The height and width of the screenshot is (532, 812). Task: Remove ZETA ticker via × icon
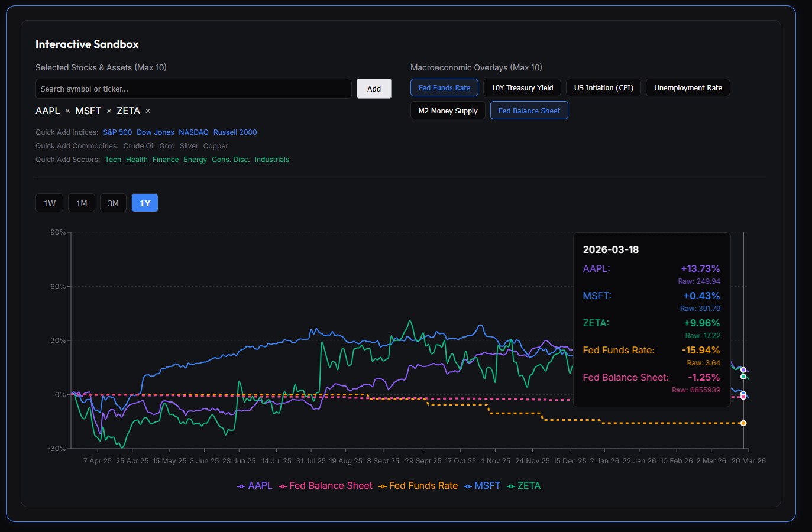point(148,111)
